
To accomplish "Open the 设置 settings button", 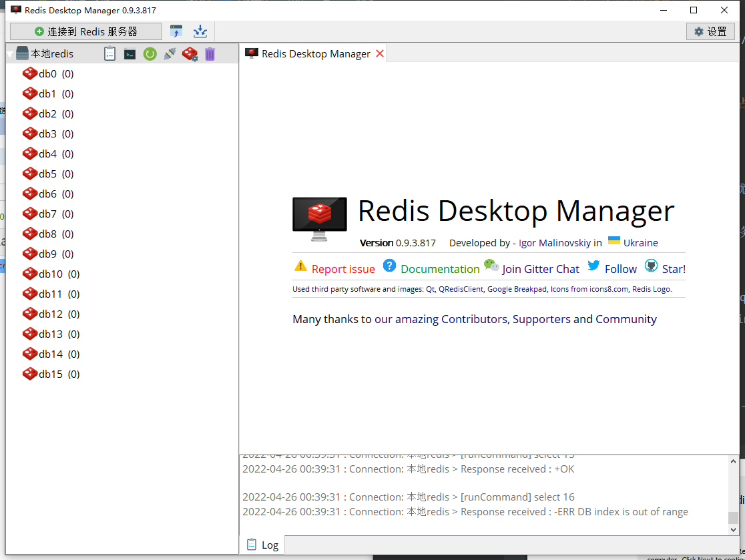I will coord(710,31).
